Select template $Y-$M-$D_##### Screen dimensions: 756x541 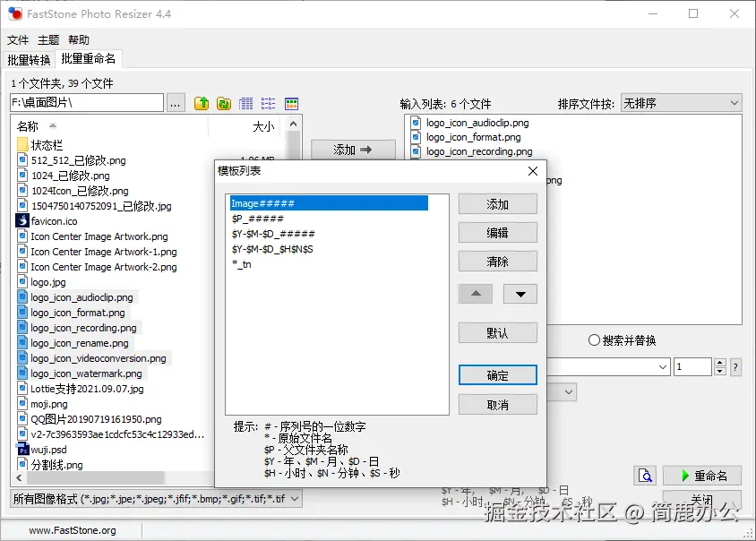point(273,234)
